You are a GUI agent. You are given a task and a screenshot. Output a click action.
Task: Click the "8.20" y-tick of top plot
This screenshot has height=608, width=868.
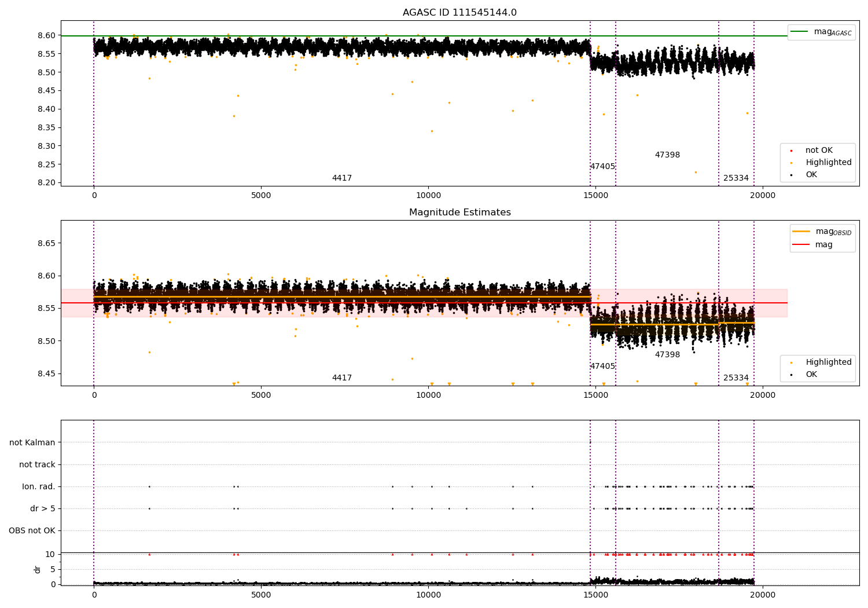(x=47, y=182)
